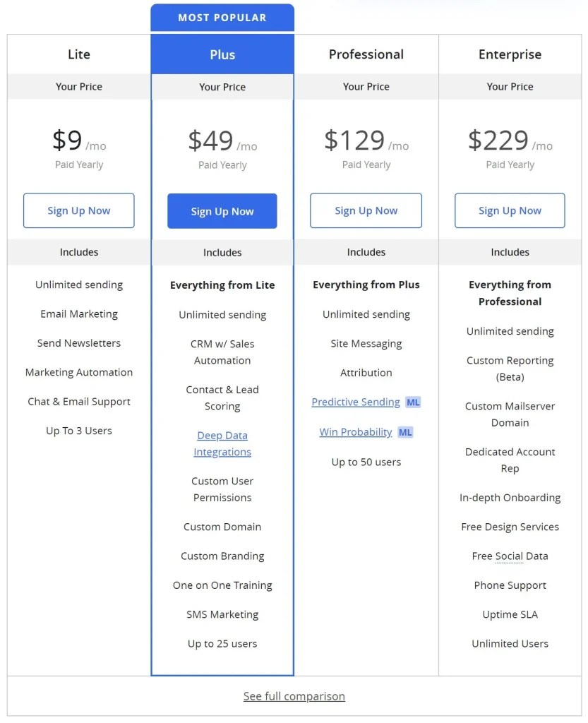Choose Sign Up Now under Professional
Screen dimensions: 588x723
[366, 210]
